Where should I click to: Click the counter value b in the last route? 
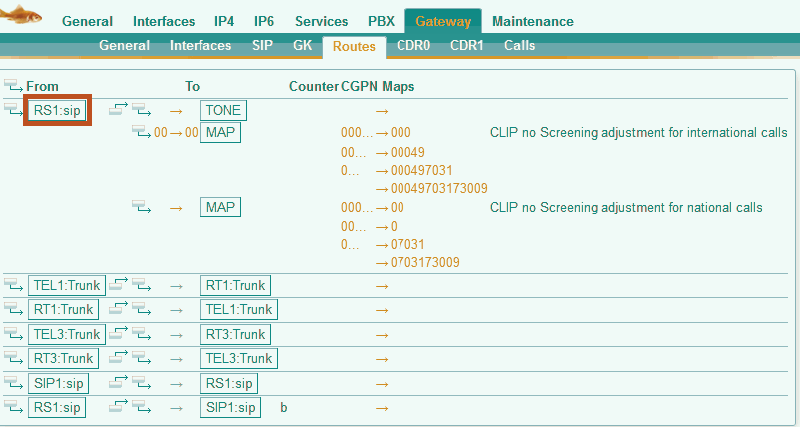coord(284,408)
